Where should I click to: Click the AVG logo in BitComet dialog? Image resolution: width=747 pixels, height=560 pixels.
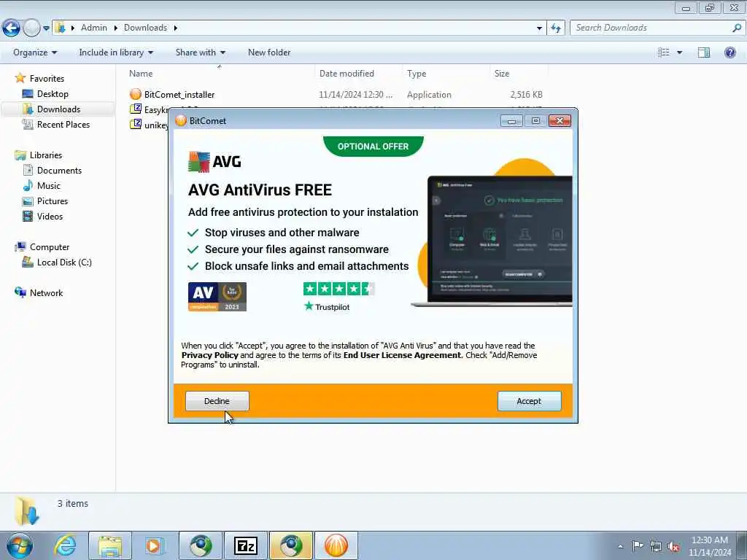215,162
